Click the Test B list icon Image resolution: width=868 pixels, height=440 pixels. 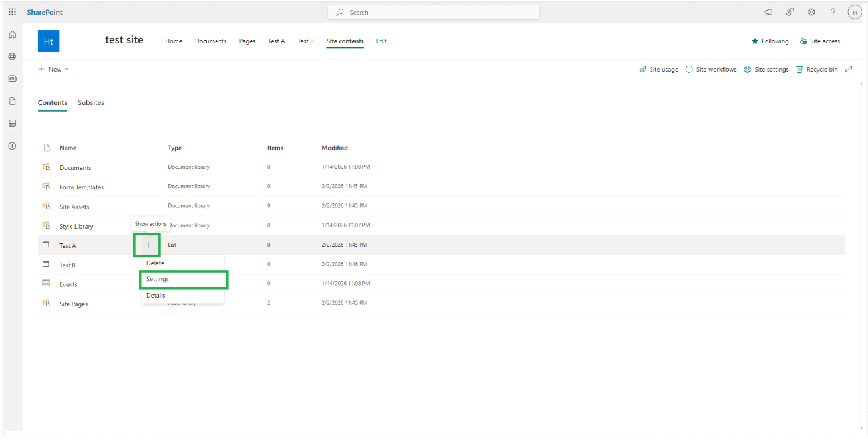46,264
